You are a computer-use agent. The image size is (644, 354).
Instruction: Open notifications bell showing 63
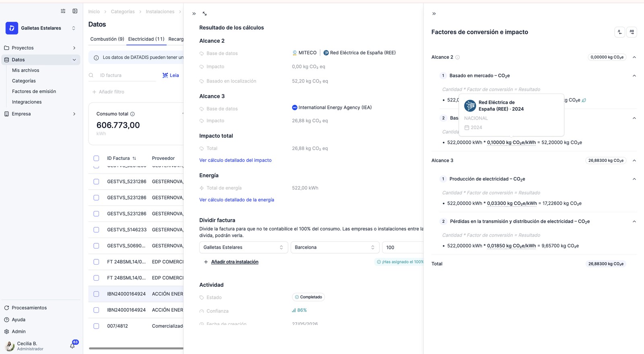click(x=72, y=346)
